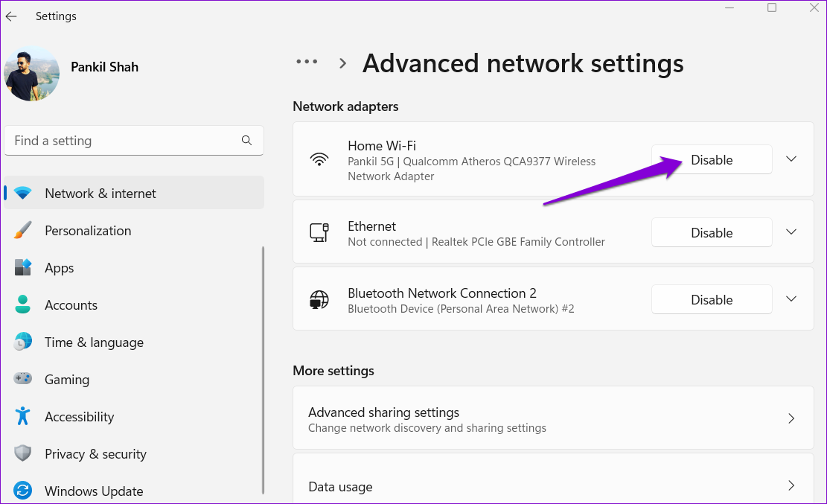The height and width of the screenshot is (504, 827).
Task: Expand Bluetooth Network Connection 2 details
Action: click(x=791, y=299)
